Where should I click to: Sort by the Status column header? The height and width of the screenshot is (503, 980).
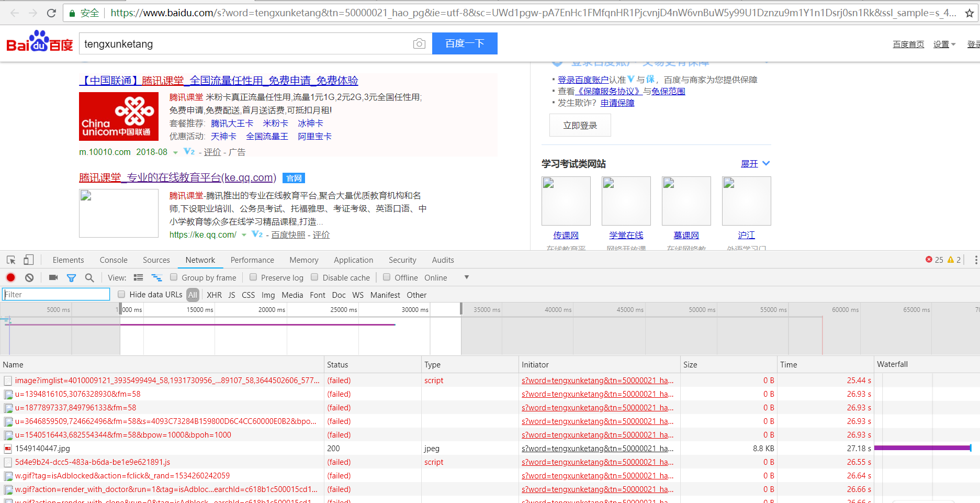(373, 365)
